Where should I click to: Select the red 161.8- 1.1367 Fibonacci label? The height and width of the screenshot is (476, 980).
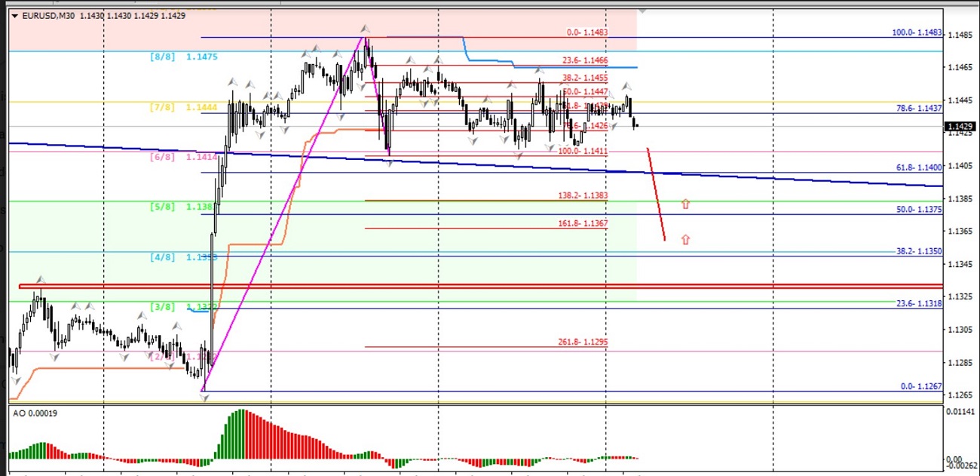[x=582, y=224]
